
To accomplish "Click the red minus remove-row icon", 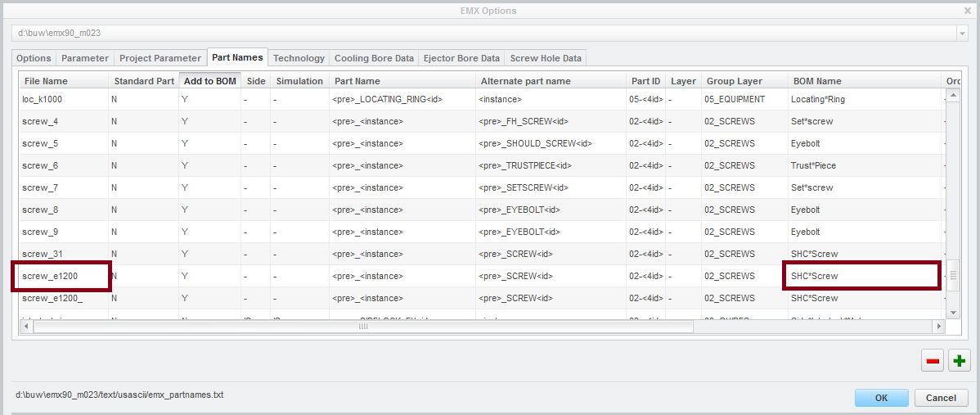I will 933,361.
